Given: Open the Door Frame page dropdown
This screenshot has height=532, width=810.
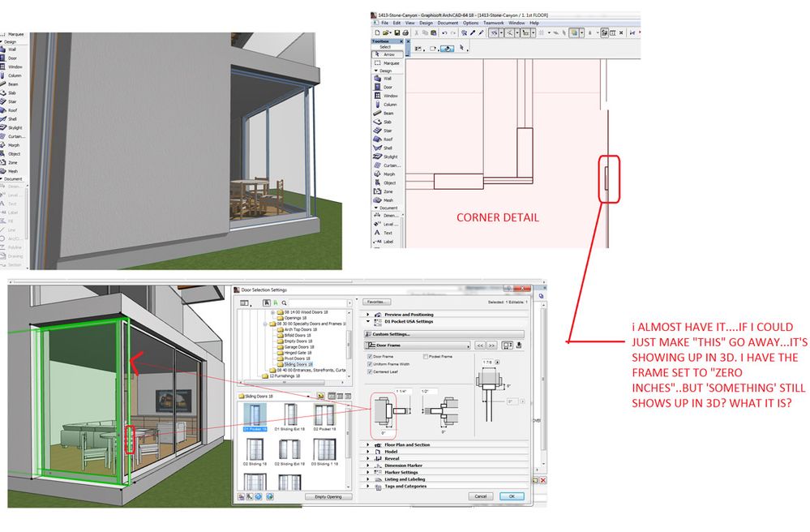Looking at the screenshot, I should click(x=418, y=345).
